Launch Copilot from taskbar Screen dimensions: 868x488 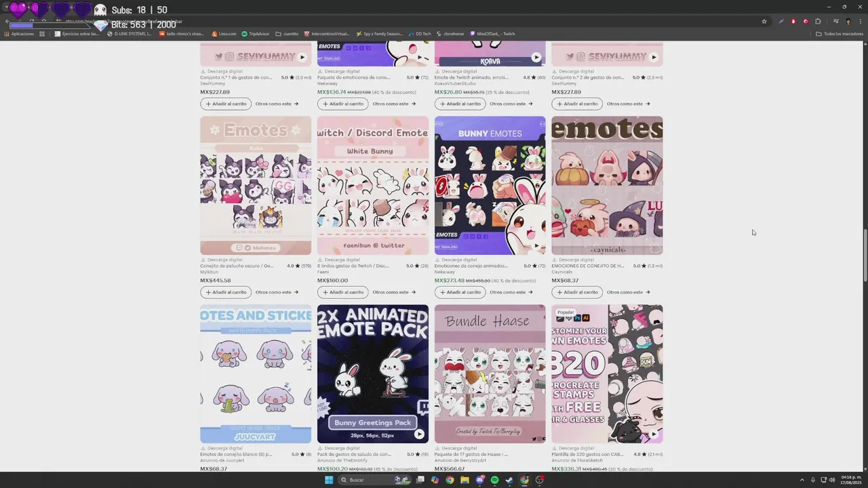435,480
